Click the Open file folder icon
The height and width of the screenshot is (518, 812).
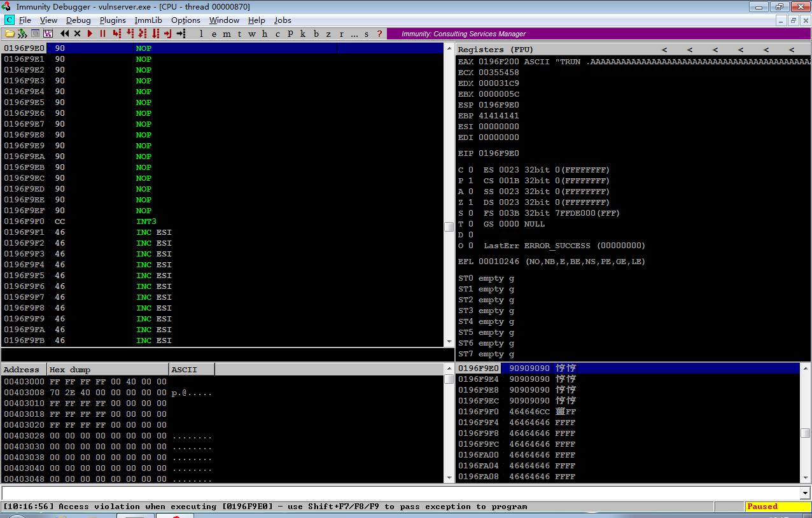(x=10, y=34)
